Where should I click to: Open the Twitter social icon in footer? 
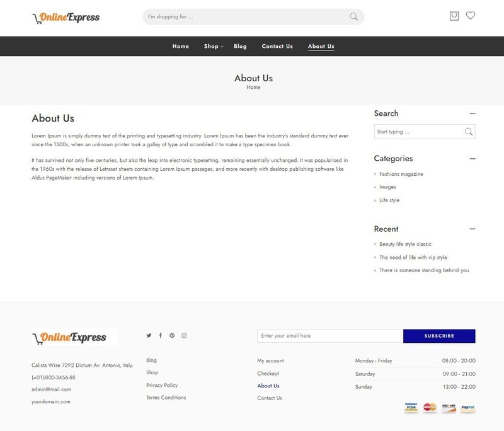tap(149, 336)
